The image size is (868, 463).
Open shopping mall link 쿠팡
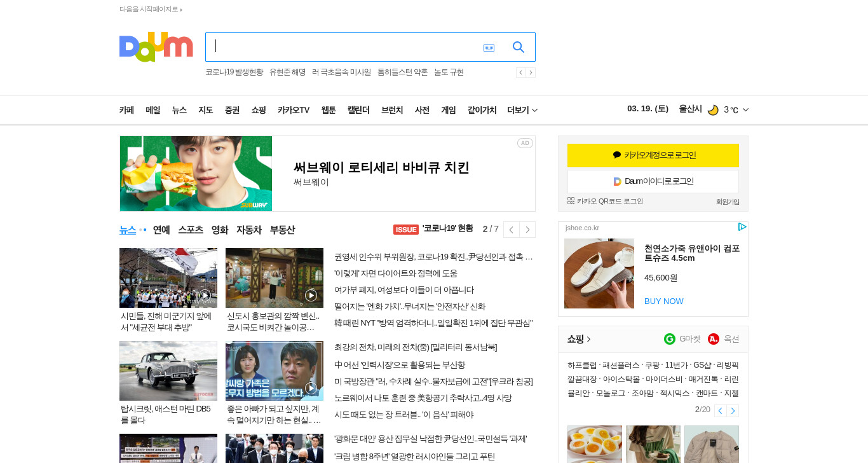652,365
